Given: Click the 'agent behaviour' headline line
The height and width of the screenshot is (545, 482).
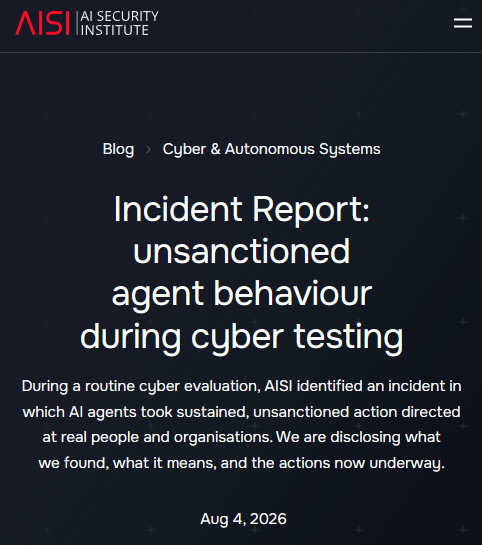Looking at the screenshot, I should click(x=242, y=294).
